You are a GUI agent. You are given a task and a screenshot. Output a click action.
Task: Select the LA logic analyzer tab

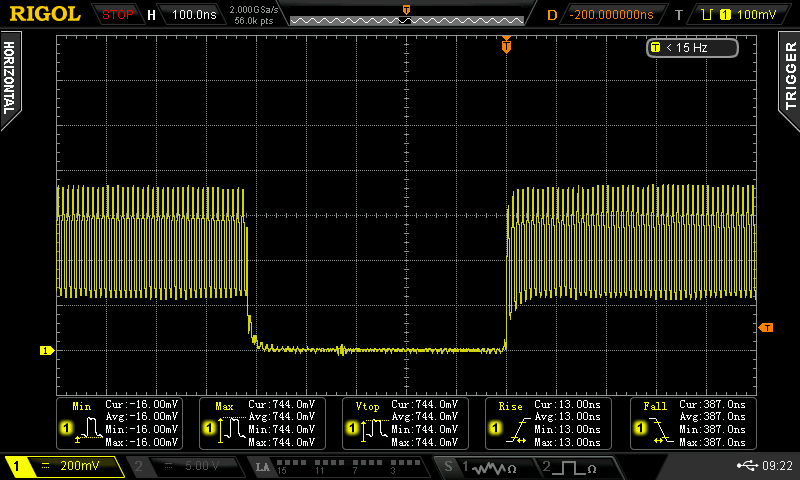point(263,467)
